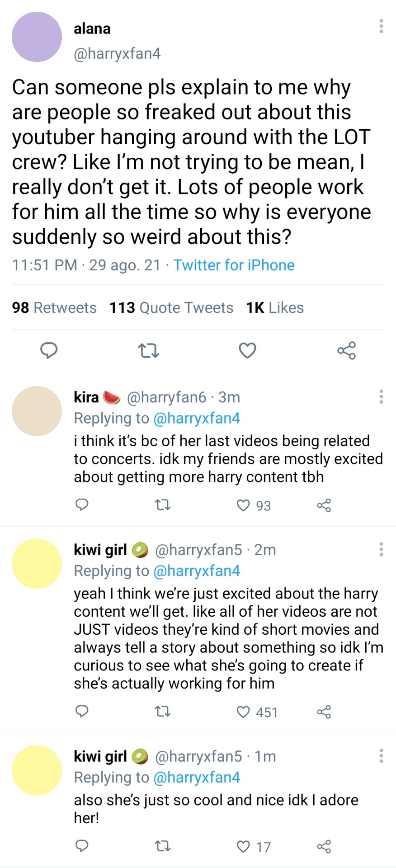Share kiwi girl's 451-like reply
This screenshot has height=868, width=396.
(x=324, y=712)
